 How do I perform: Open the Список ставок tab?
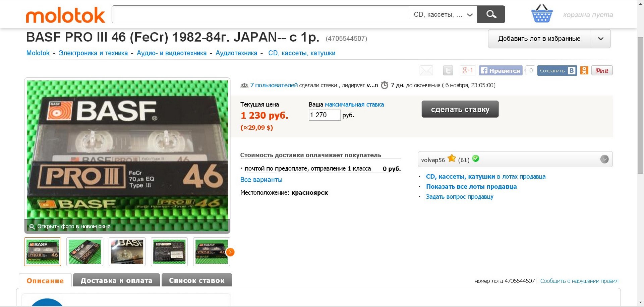[197, 281]
